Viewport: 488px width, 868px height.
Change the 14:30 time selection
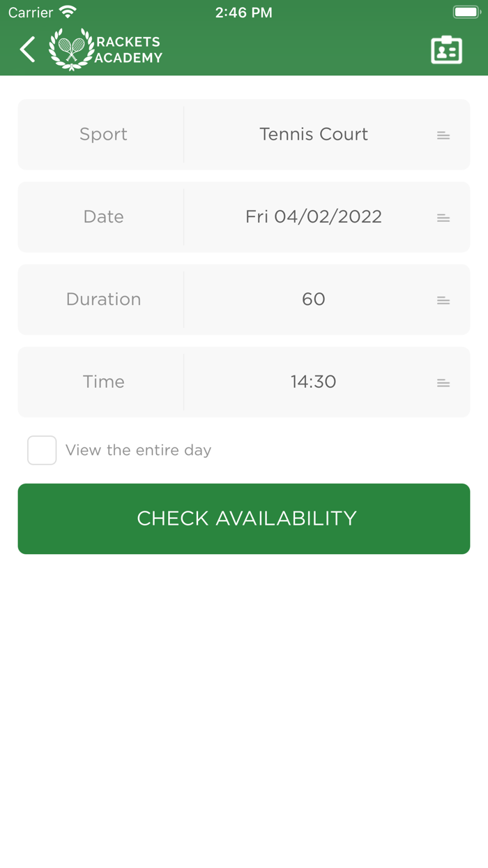point(313,382)
